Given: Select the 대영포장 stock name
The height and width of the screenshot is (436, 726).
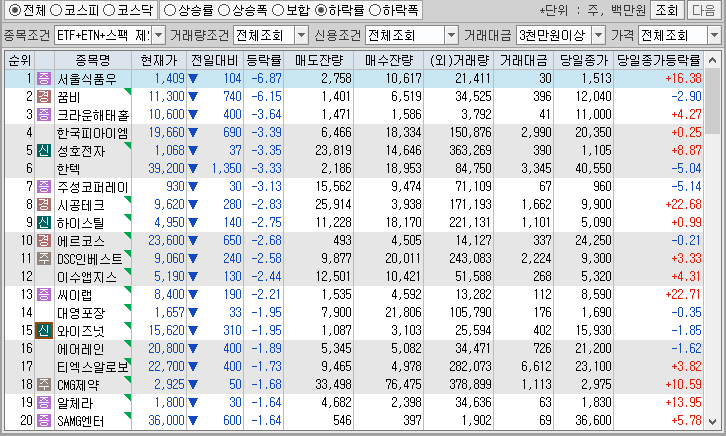Looking at the screenshot, I should coord(81,313).
